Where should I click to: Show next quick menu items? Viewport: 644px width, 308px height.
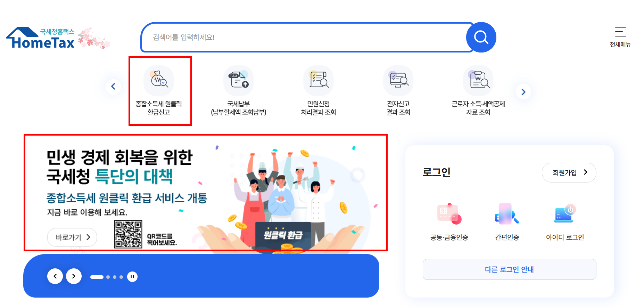pos(523,92)
